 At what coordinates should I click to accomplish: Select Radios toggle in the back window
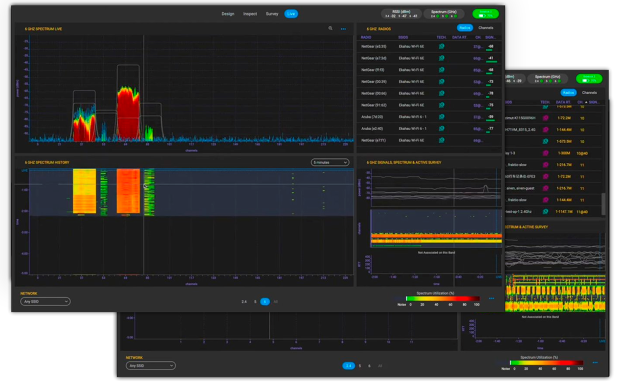[569, 92]
